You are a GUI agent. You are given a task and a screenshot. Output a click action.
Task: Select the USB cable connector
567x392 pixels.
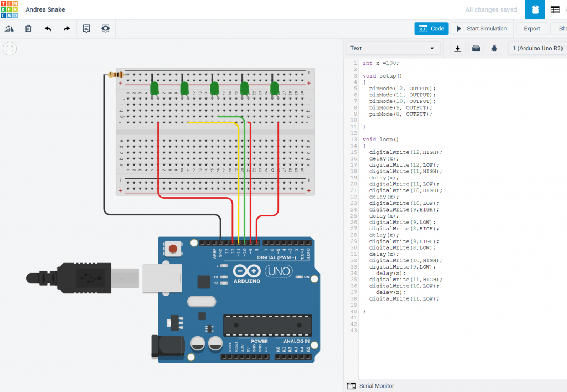[x=83, y=278]
